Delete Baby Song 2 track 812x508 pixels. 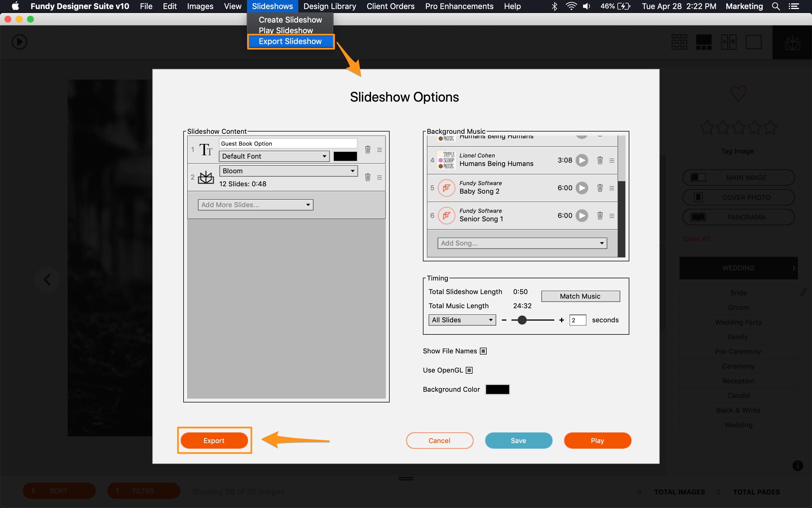point(600,188)
